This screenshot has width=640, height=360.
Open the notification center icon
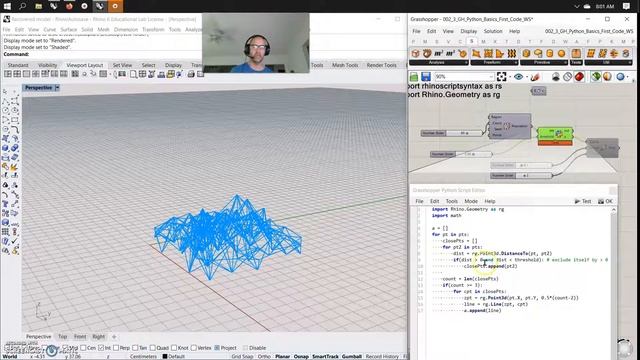627,6
